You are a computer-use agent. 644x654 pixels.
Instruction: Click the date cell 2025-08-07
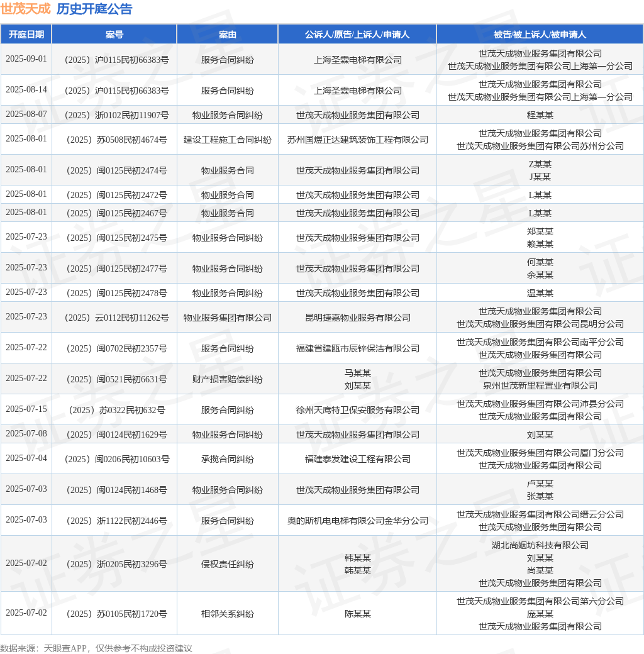click(x=26, y=114)
